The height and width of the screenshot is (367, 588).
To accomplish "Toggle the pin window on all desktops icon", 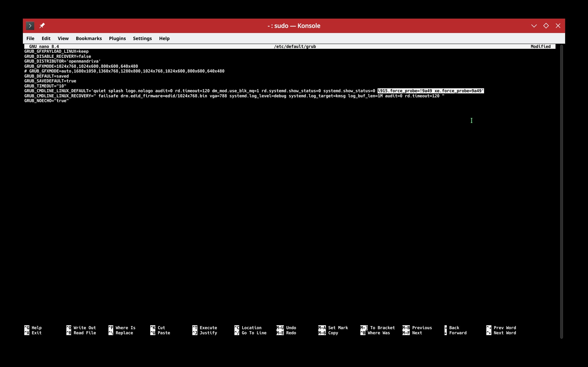I will click(42, 26).
